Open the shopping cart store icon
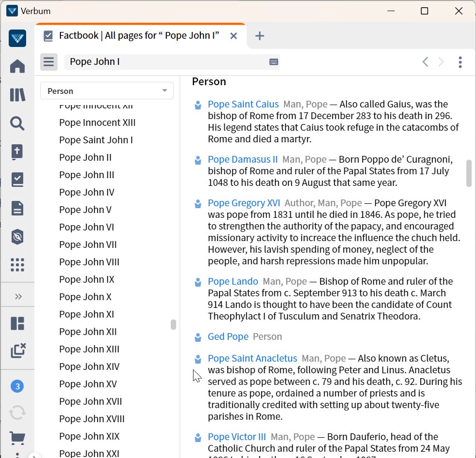 click(17, 438)
